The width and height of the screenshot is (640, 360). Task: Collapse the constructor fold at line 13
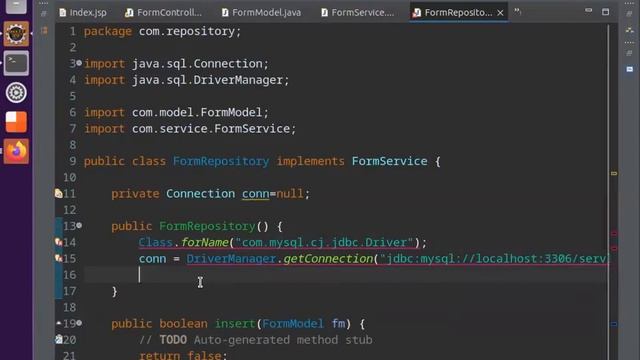coord(79,225)
